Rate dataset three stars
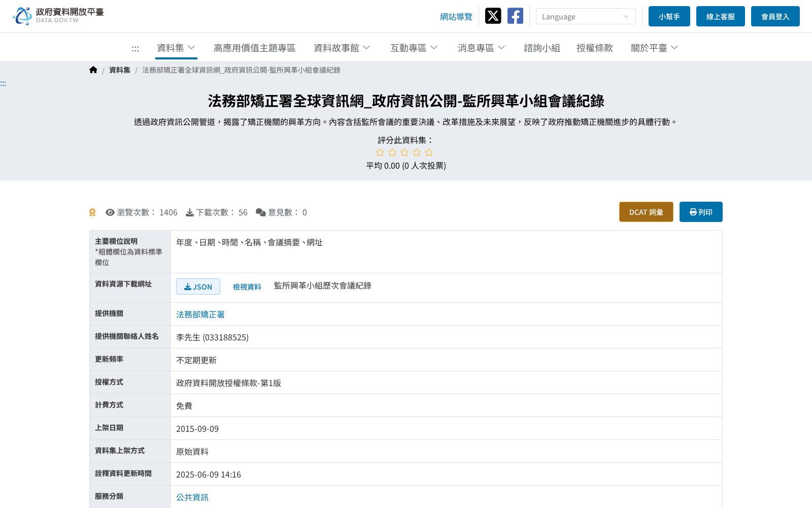This screenshot has width=812, height=508. 404,152
